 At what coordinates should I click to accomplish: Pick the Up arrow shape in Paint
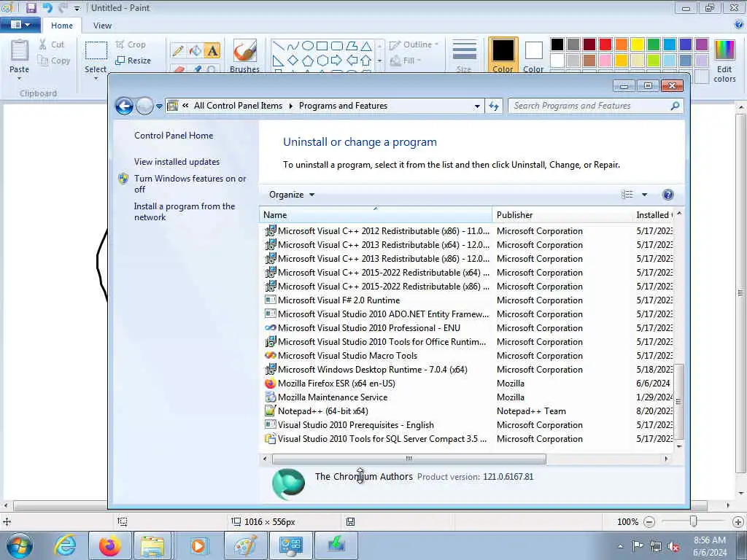click(x=366, y=61)
